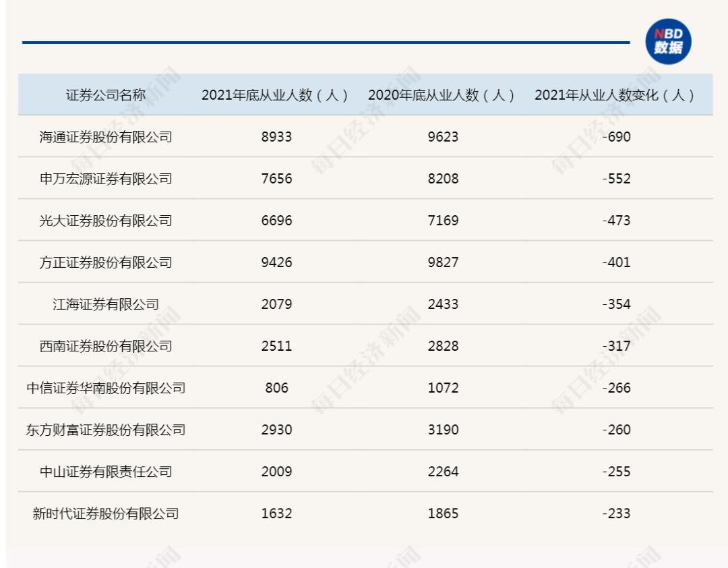Select the -233 change for 新时代证券
This screenshot has width=728, height=568.
point(615,513)
